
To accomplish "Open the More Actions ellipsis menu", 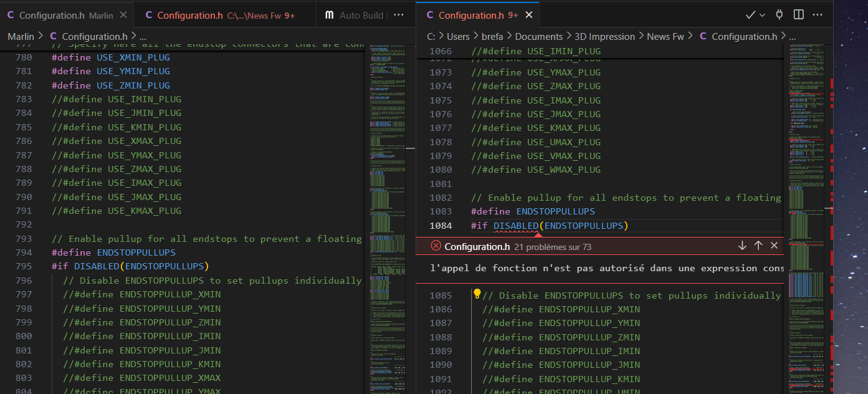I will tap(818, 15).
